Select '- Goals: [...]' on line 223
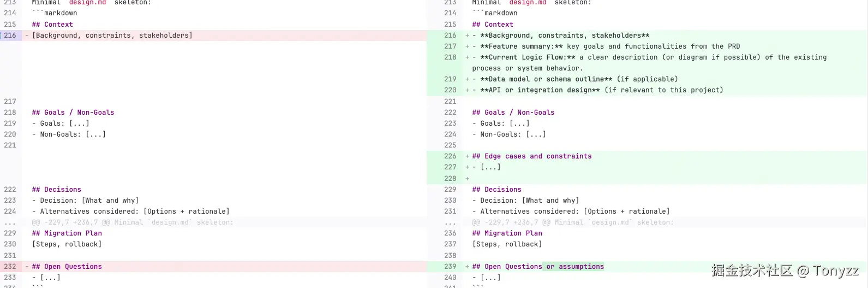Viewport: 868px width, 288px height. (501, 124)
